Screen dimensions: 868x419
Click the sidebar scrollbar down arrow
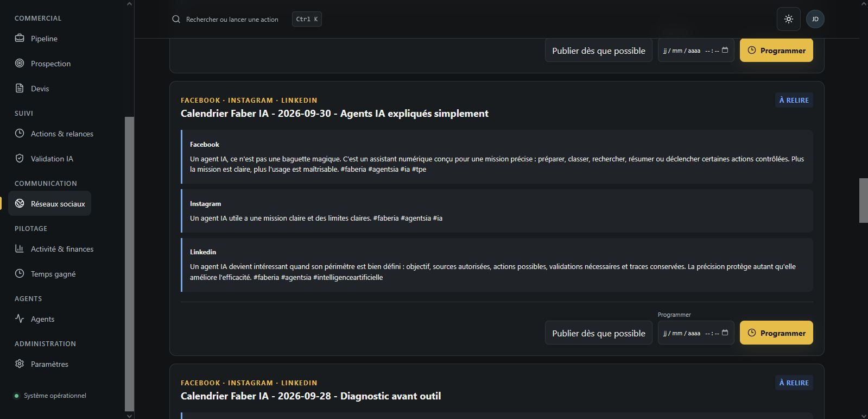tap(129, 416)
